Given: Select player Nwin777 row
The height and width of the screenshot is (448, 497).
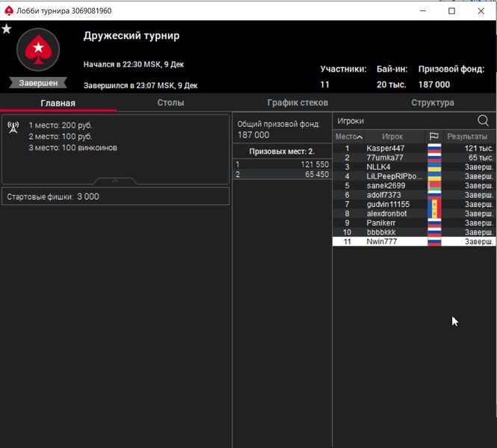Looking at the screenshot, I should [381, 242].
